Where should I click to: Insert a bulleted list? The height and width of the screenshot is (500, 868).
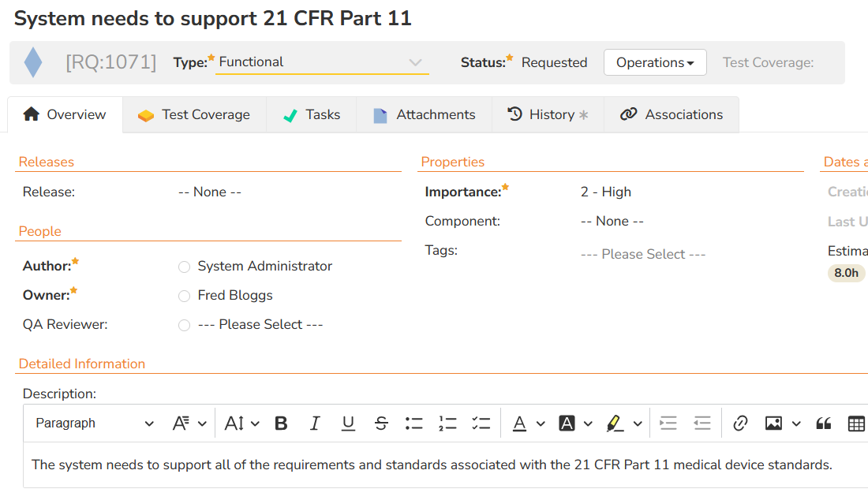[x=414, y=424]
